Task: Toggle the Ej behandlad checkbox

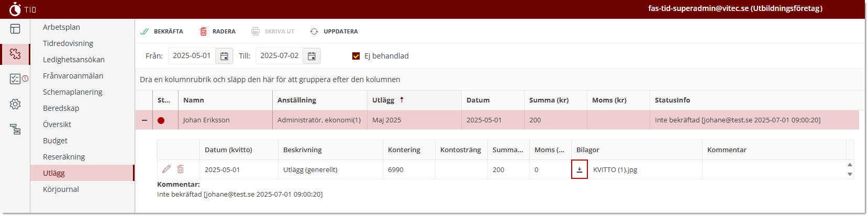Action: click(356, 56)
